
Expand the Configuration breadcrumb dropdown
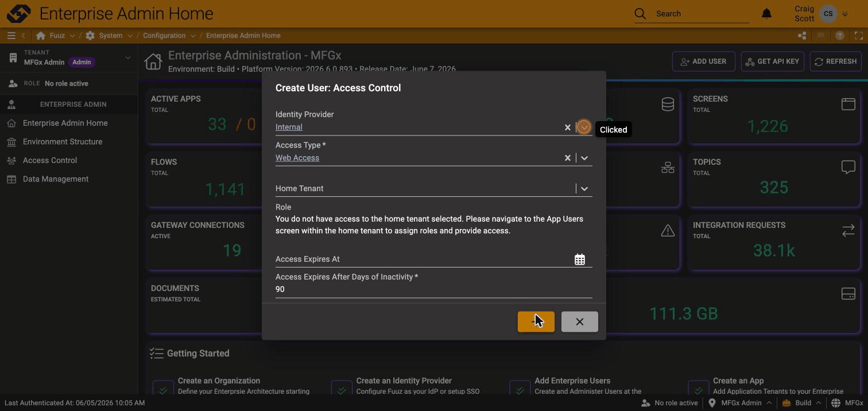193,36
